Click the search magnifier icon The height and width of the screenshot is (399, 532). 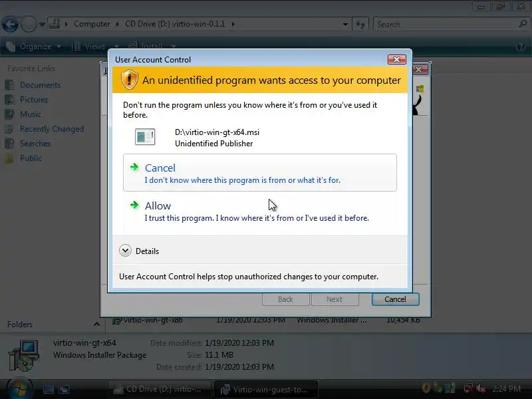[523, 24]
